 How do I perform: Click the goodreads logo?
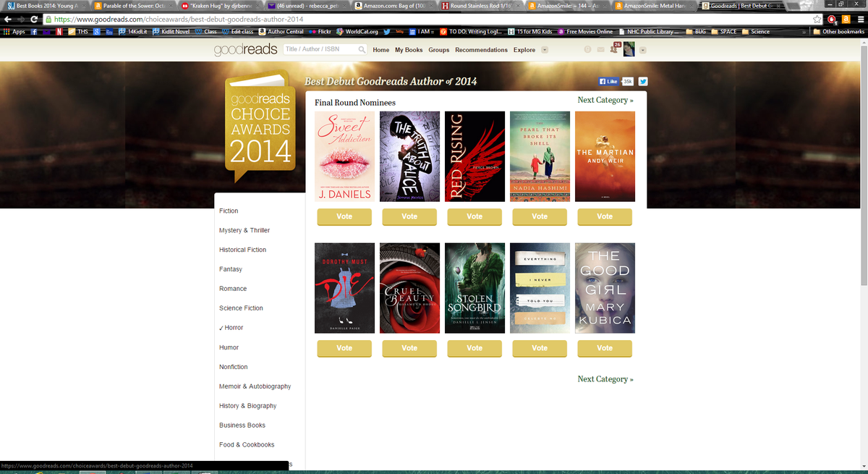coord(245,50)
